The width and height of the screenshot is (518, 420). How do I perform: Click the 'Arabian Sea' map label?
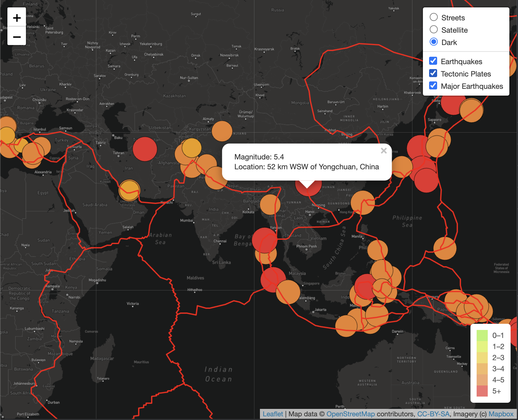(161, 238)
